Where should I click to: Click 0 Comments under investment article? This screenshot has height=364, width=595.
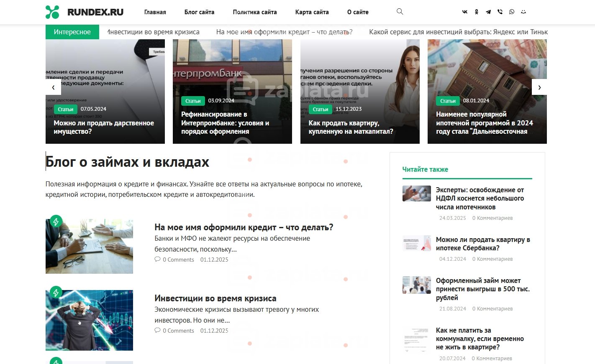pos(178,331)
